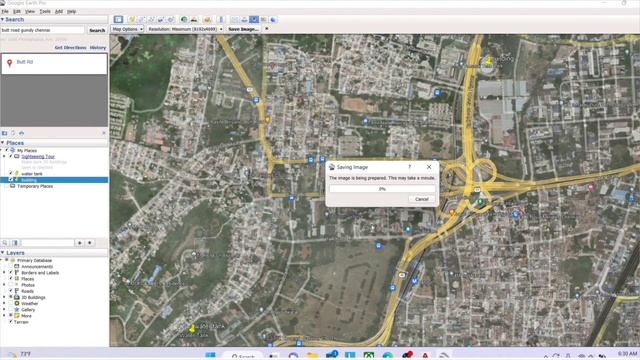Click the History link
The image size is (640, 360).
(98, 48)
